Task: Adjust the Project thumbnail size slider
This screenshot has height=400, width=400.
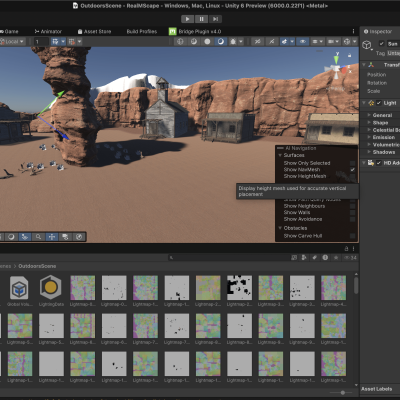Action: coord(342,393)
